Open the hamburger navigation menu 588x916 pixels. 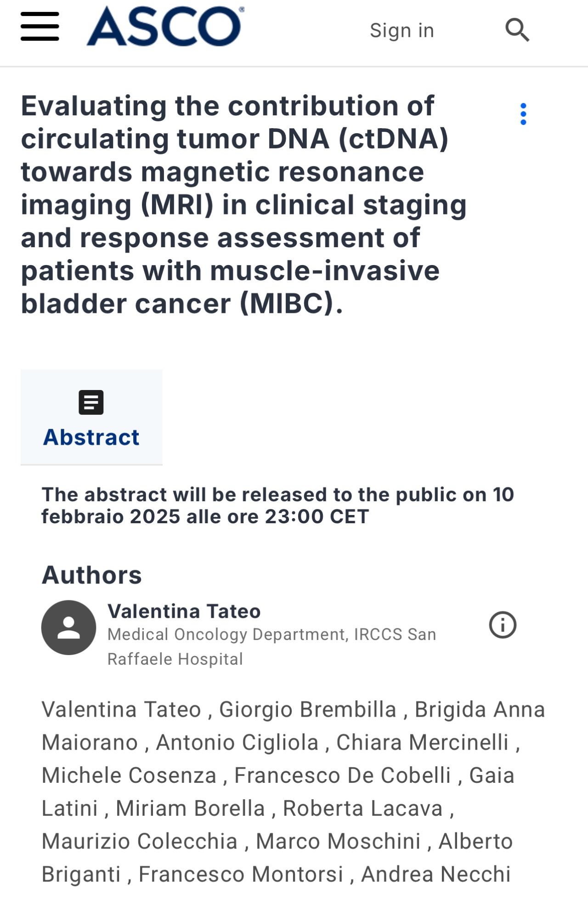point(40,27)
